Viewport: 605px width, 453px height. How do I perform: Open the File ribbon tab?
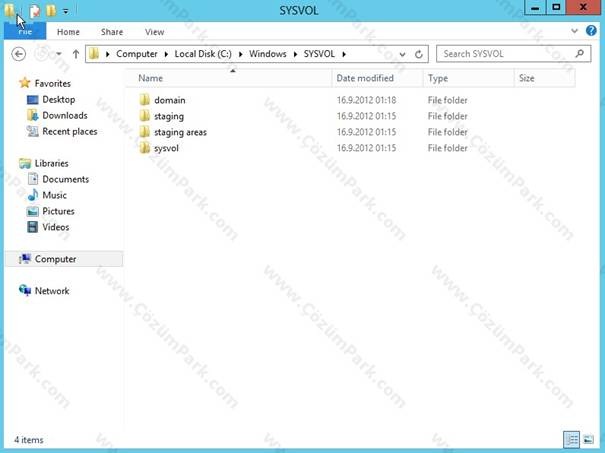point(25,32)
